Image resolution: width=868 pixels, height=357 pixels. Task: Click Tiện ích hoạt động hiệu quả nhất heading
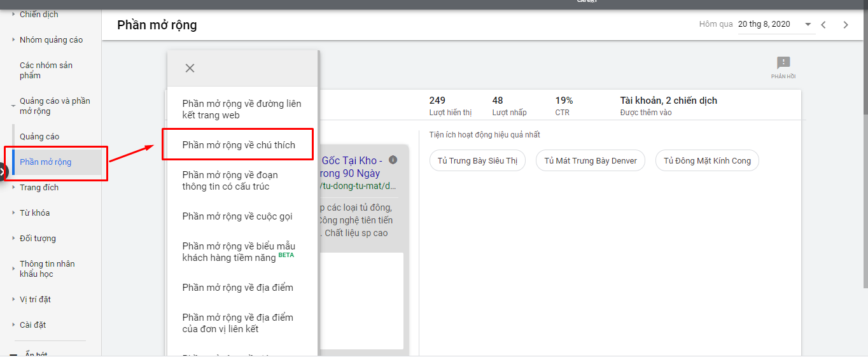(x=485, y=135)
